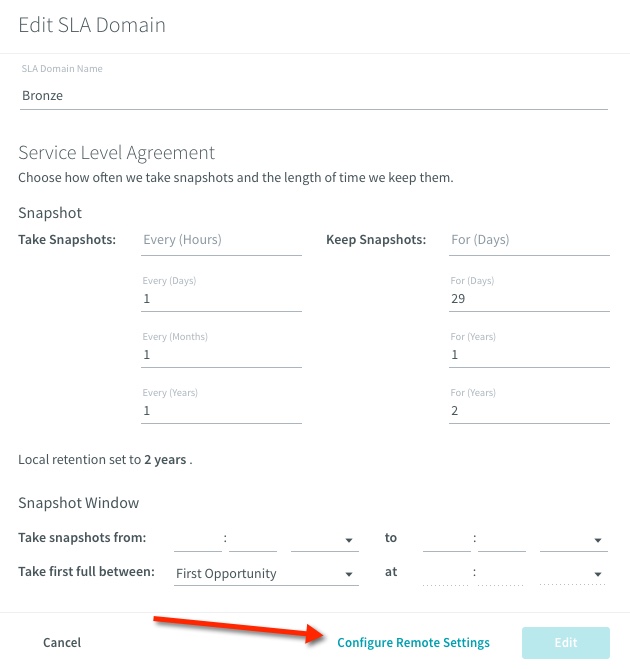Open Configure Remote Settings link

[x=413, y=643]
